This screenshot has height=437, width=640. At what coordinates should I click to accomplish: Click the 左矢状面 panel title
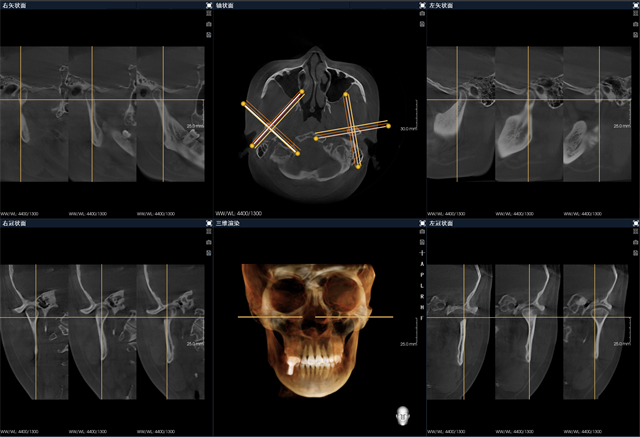click(441, 5)
